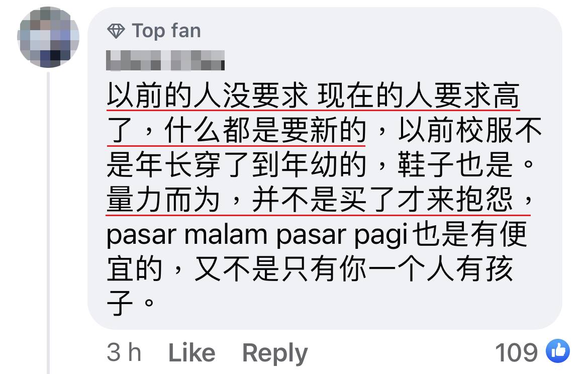
Task: Click the phrase 以前校服不
Action: pyautogui.click(x=470, y=130)
